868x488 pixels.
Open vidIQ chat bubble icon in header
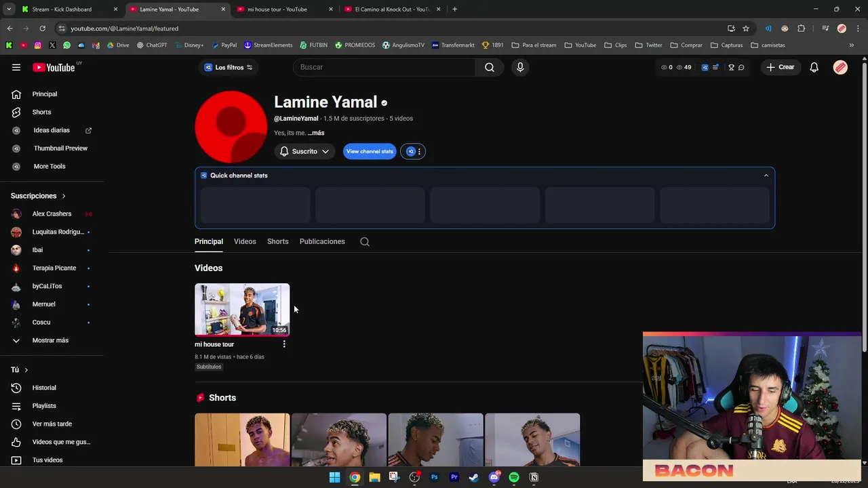(x=741, y=67)
